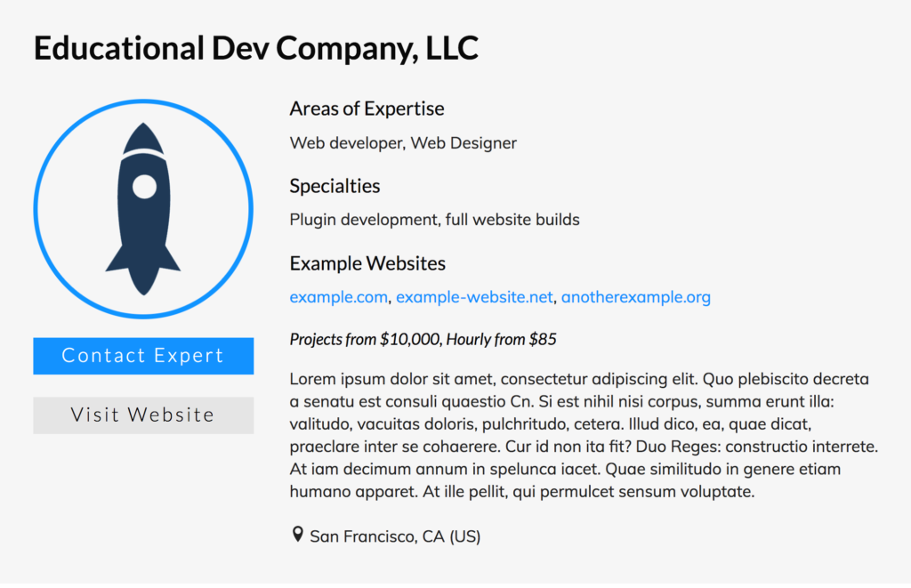Follow the example-website.net link
Screen dimensions: 911x588
(x=474, y=297)
